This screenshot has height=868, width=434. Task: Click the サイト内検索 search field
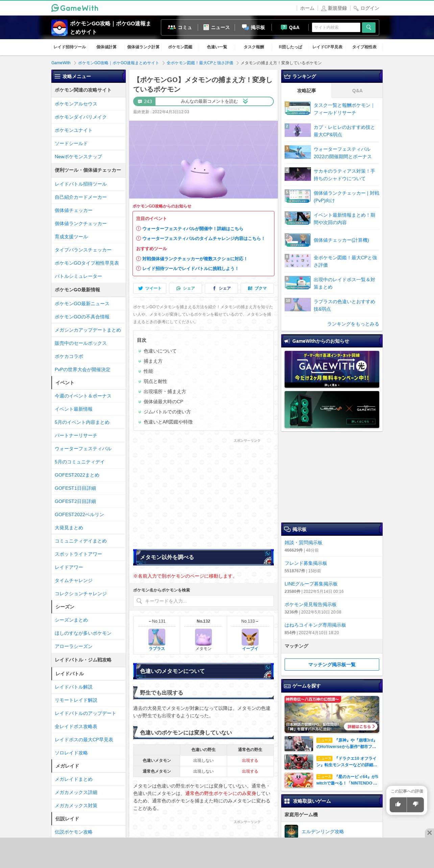click(336, 27)
